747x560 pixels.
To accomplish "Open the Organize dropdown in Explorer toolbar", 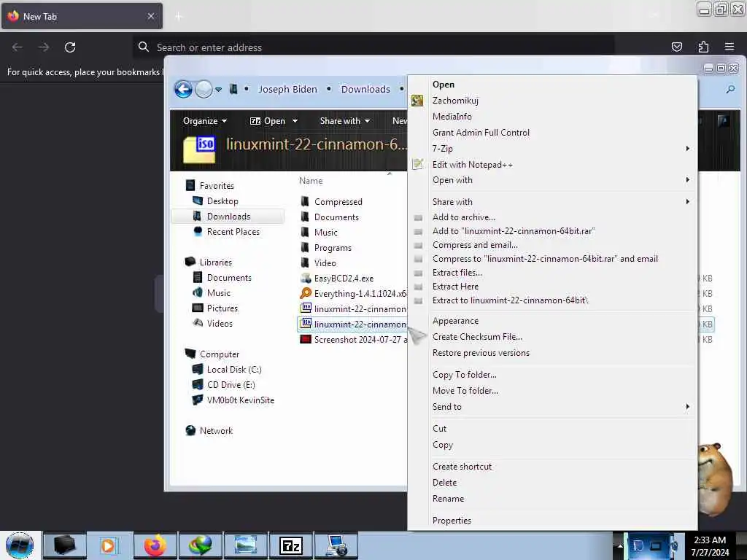I will (x=205, y=121).
